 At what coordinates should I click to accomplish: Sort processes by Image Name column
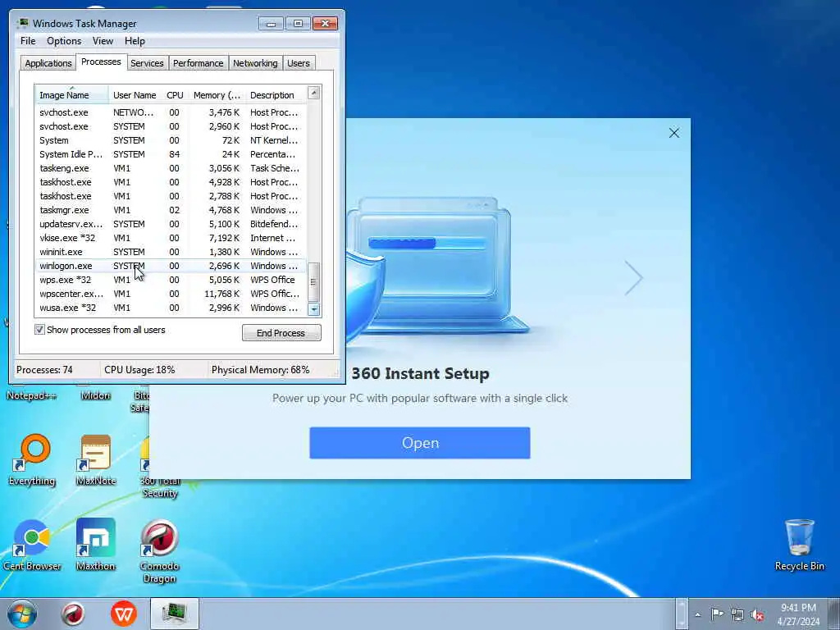tap(72, 95)
